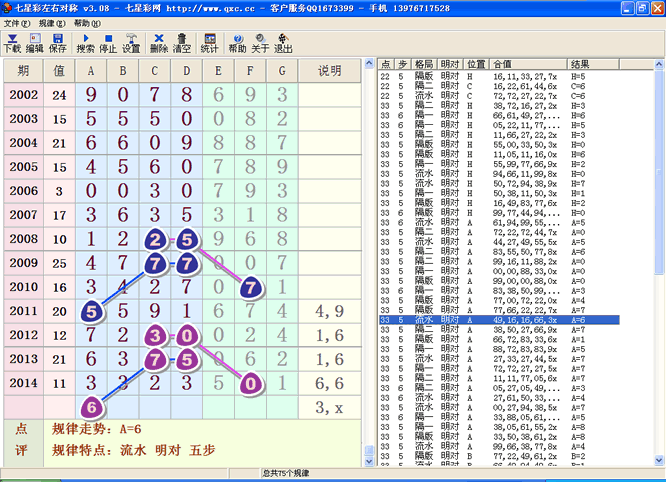The image size is (666, 482).
Task: Click the 期 header in the number grid
Action: coord(23,70)
